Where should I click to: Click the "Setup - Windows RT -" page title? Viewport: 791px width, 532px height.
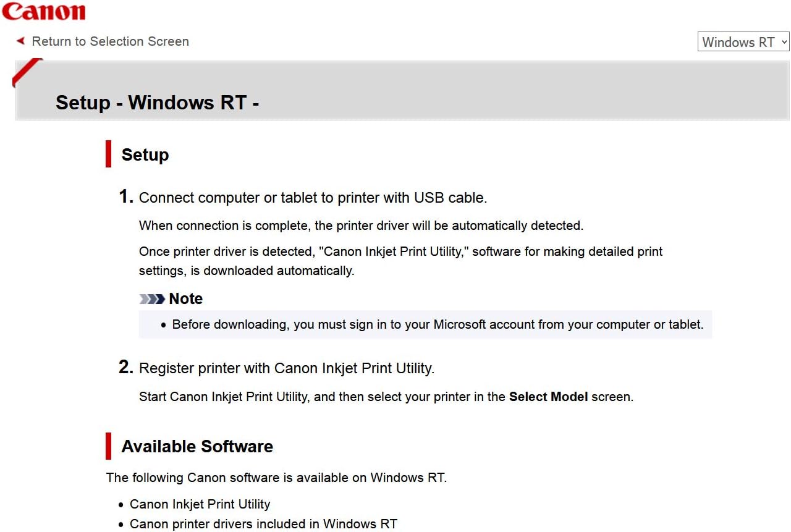(157, 103)
